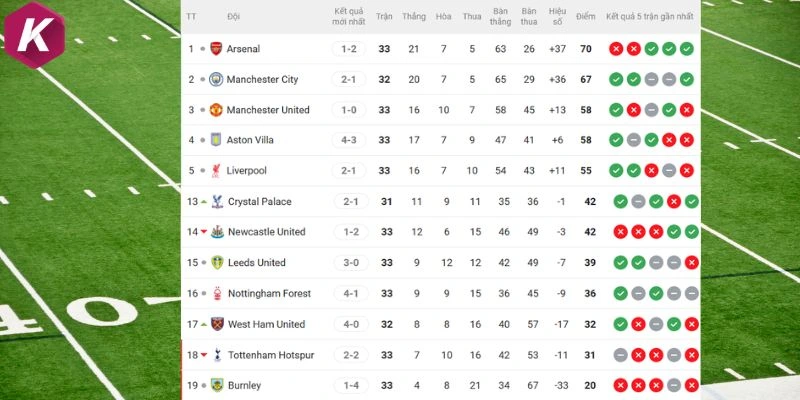The height and width of the screenshot is (400, 800).
Task: Open West Ham United's 4-0 result
Action: [348, 325]
